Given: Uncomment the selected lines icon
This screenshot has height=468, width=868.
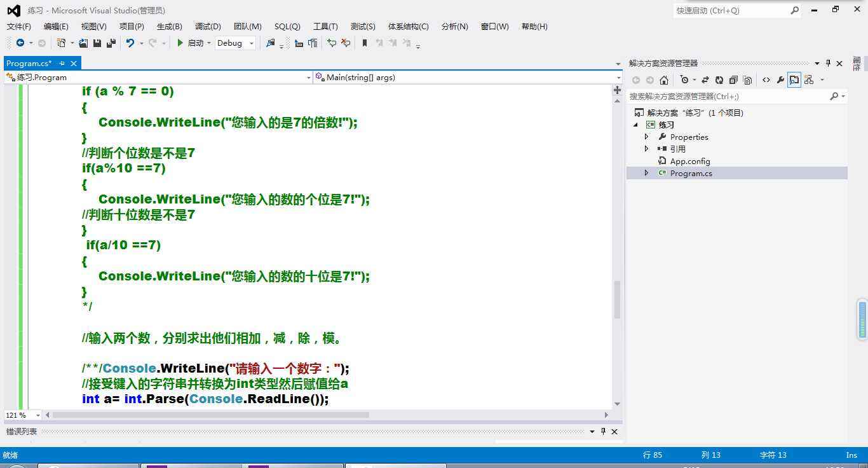Looking at the screenshot, I should click(x=346, y=43).
